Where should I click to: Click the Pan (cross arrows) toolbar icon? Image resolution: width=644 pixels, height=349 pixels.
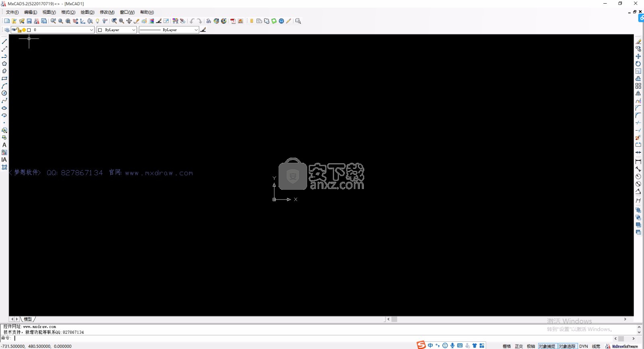(129, 21)
